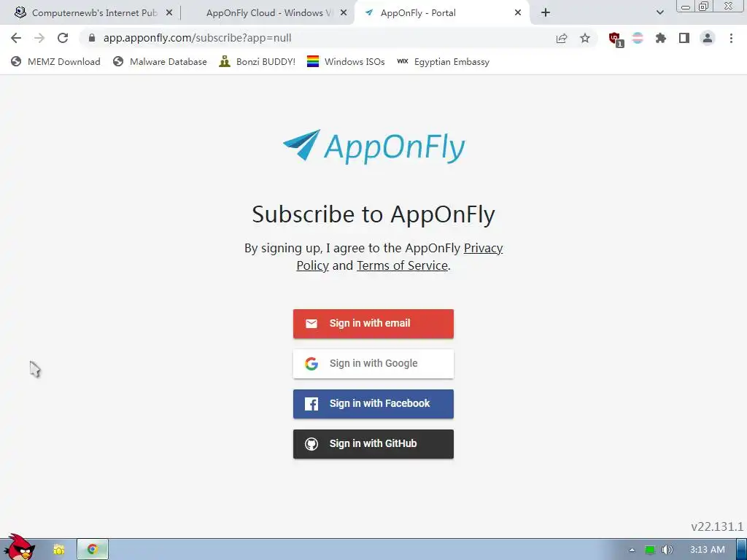The image size is (747, 560).
Task: Open the Windows ISOs bookmark
Action: (346, 61)
